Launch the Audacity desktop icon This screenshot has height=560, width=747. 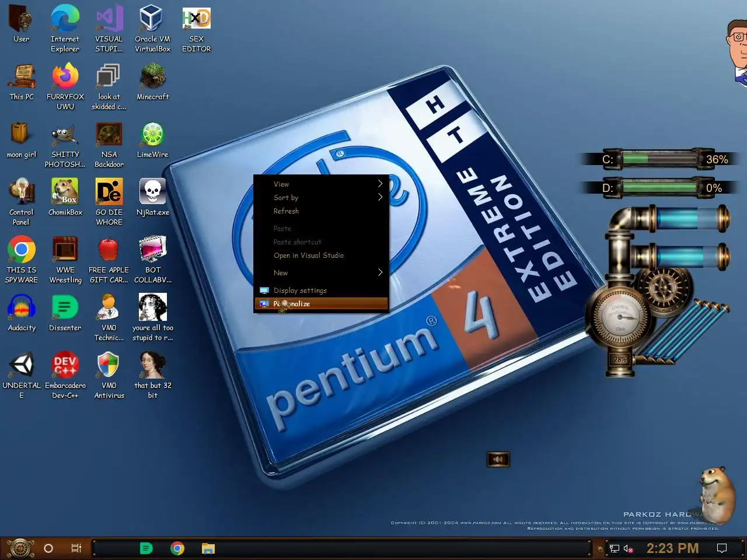(x=22, y=313)
